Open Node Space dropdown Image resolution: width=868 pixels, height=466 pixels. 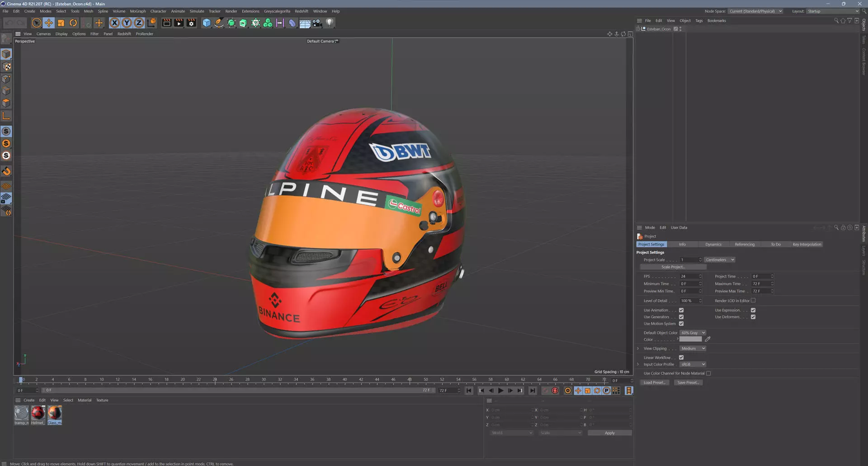[x=755, y=11]
